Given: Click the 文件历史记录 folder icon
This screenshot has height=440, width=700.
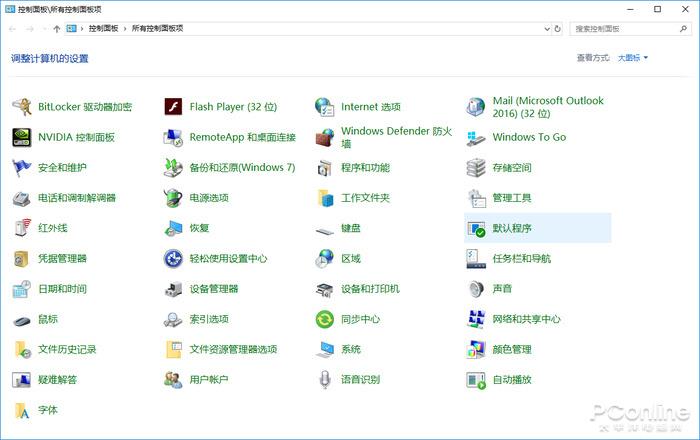Looking at the screenshot, I should [x=22, y=350].
